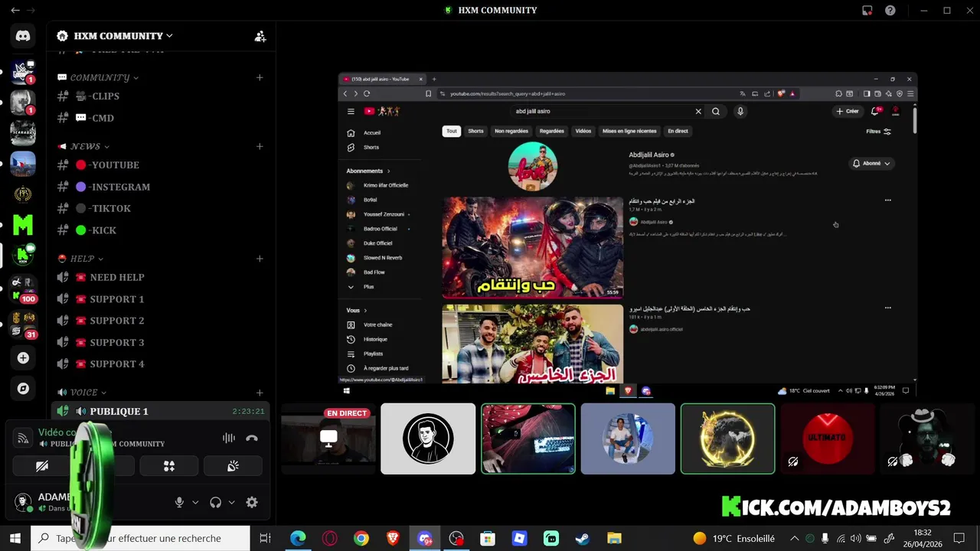The height and width of the screenshot is (551, 980).
Task: Open noise suppression waveform icon
Action: 228,438
